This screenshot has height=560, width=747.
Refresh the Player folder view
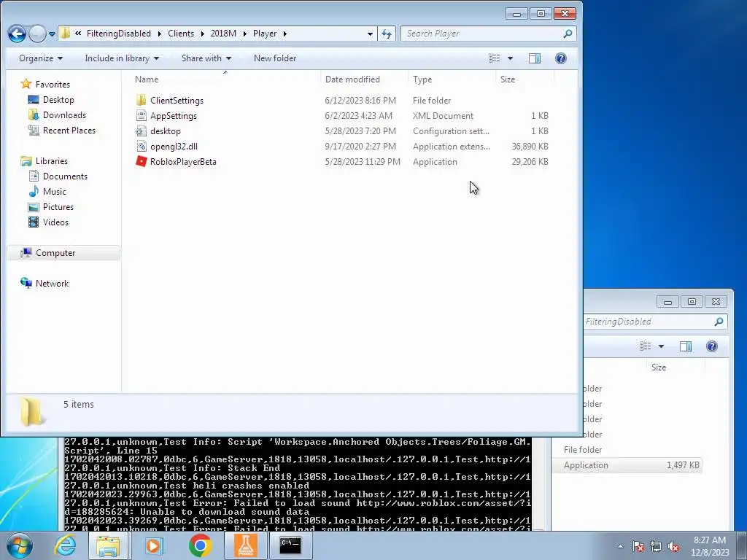387,34
